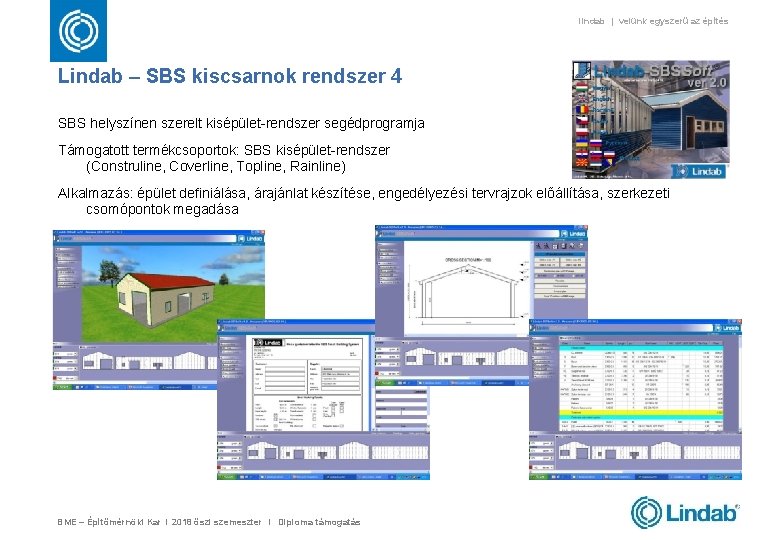The image size is (780, 540).
Task: Click red color swatch in 3D view window
Action: click(x=55, y=378)
